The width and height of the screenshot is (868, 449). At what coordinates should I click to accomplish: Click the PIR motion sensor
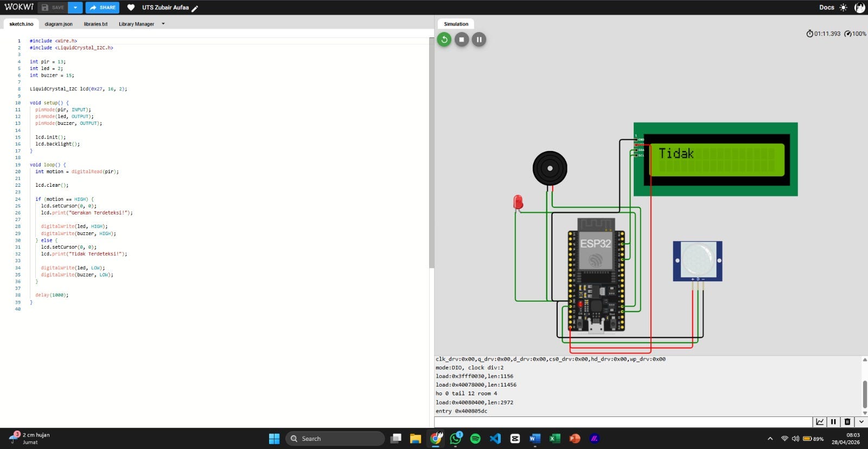pos(698,261)
